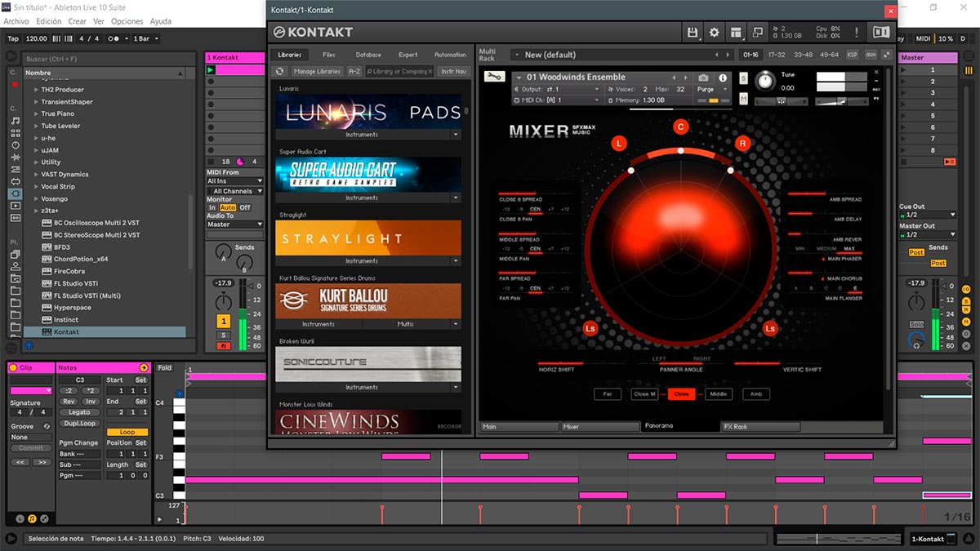Open Ableton browser Drums category icon

pyautogui.click(x=16, y=133)
